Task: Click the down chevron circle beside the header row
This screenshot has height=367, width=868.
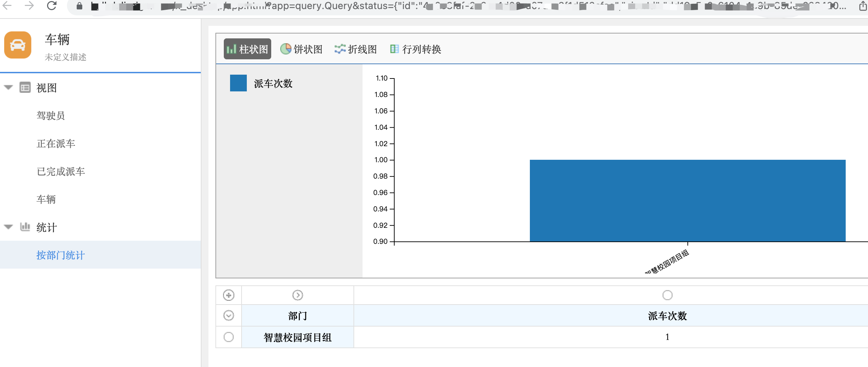Action: [229, 315]
